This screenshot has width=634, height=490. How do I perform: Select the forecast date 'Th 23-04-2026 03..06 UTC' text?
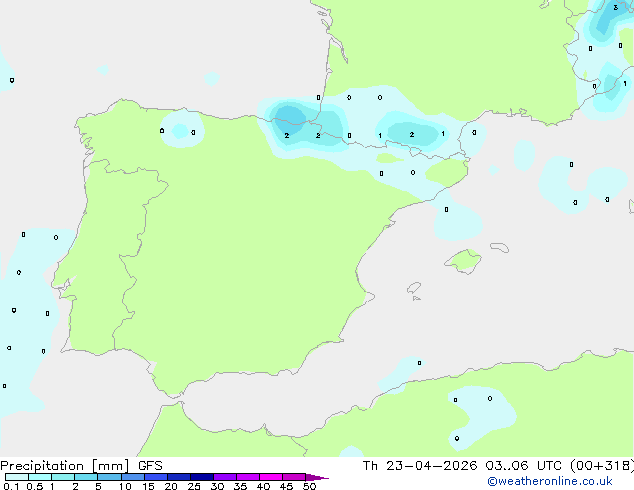tap(462, 466)
